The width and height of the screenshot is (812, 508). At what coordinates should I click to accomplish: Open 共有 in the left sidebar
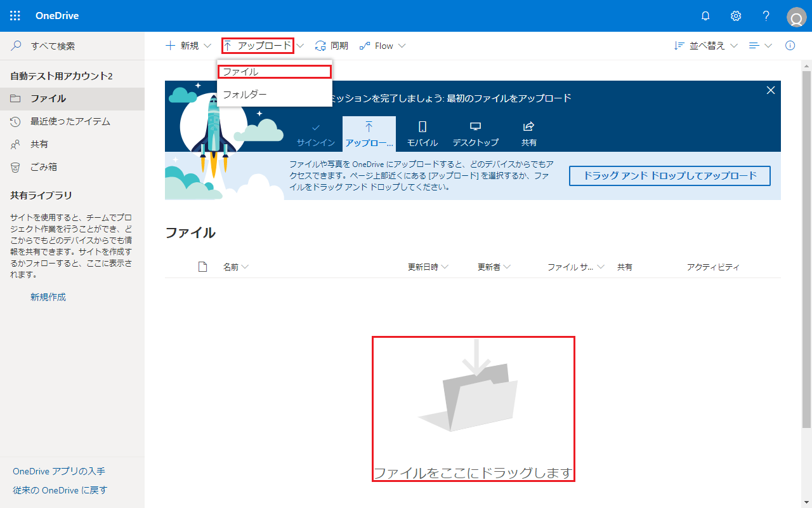(72, 144)
